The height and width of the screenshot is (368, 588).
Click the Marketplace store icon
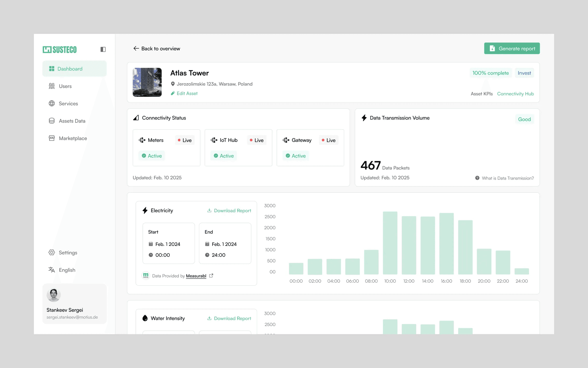[52, 138]
